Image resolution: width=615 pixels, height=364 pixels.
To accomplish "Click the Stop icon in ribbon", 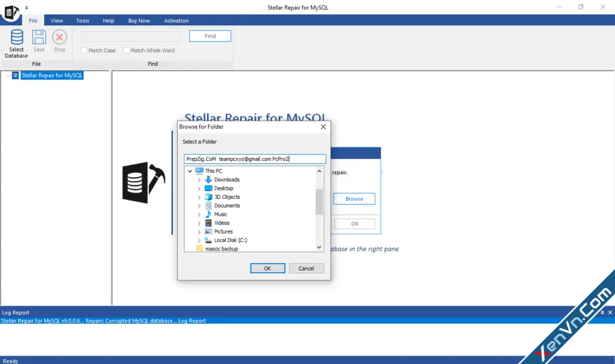I will (59, 37).
